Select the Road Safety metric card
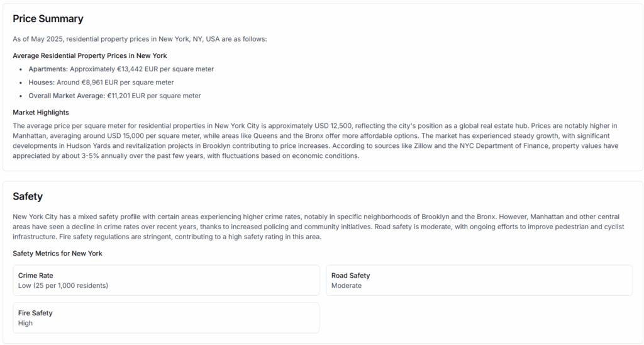The width and height of the screenshot is (644, 345). pos(479,280)
